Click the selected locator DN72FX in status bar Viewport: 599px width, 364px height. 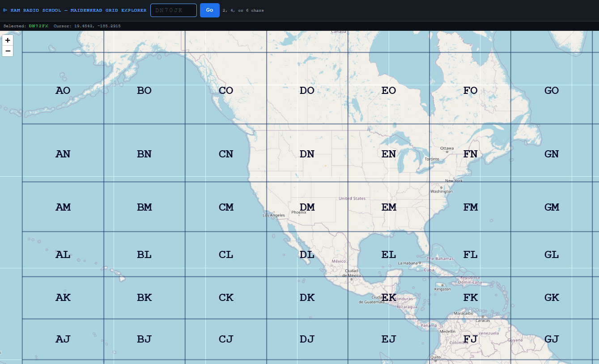tap(38, 26)
